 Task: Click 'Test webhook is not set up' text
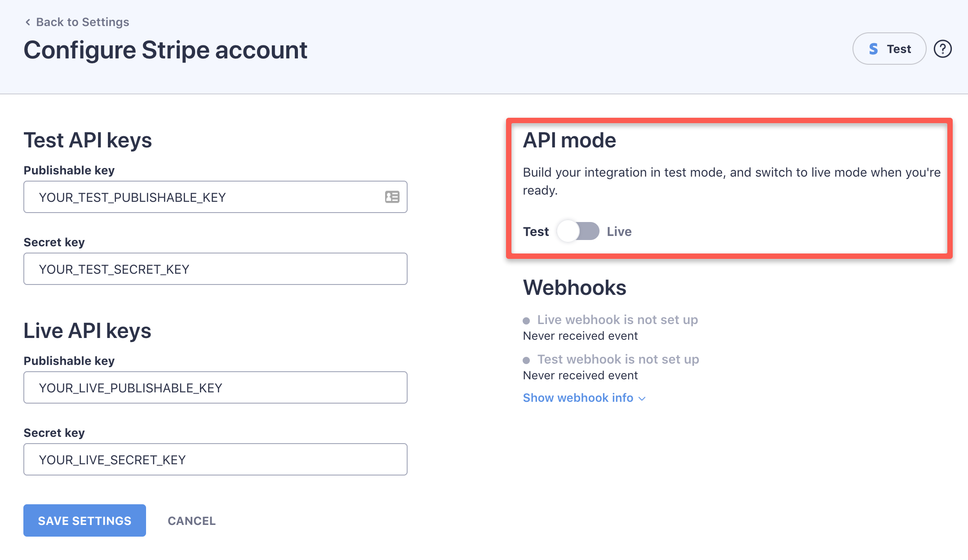(x=618, y=359)
